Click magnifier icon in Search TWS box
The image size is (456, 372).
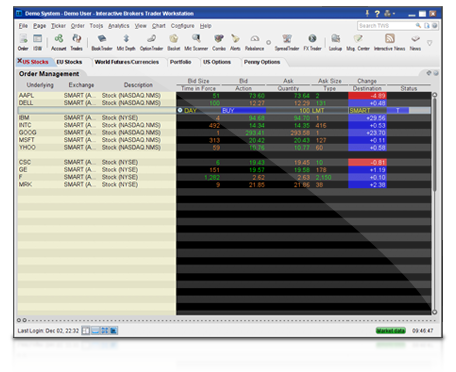click(418, 25)
